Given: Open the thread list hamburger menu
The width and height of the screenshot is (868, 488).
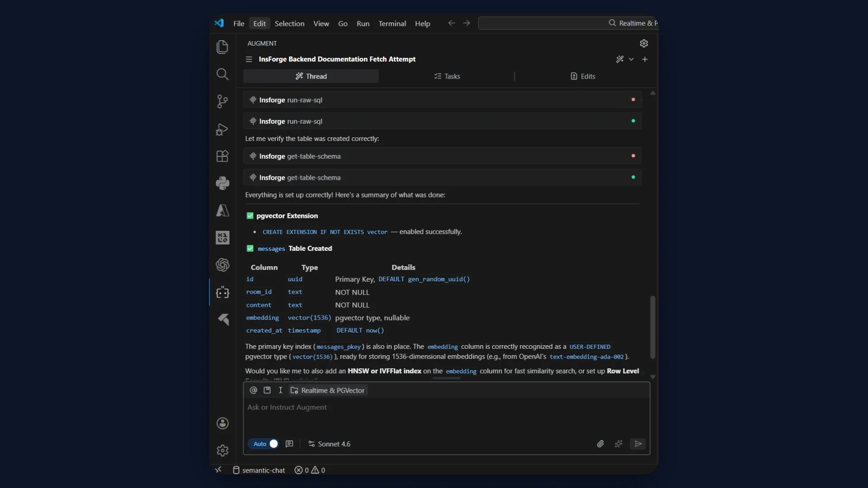Looking at the screenshot, I should pyautogui.click(x=249, y=59).
